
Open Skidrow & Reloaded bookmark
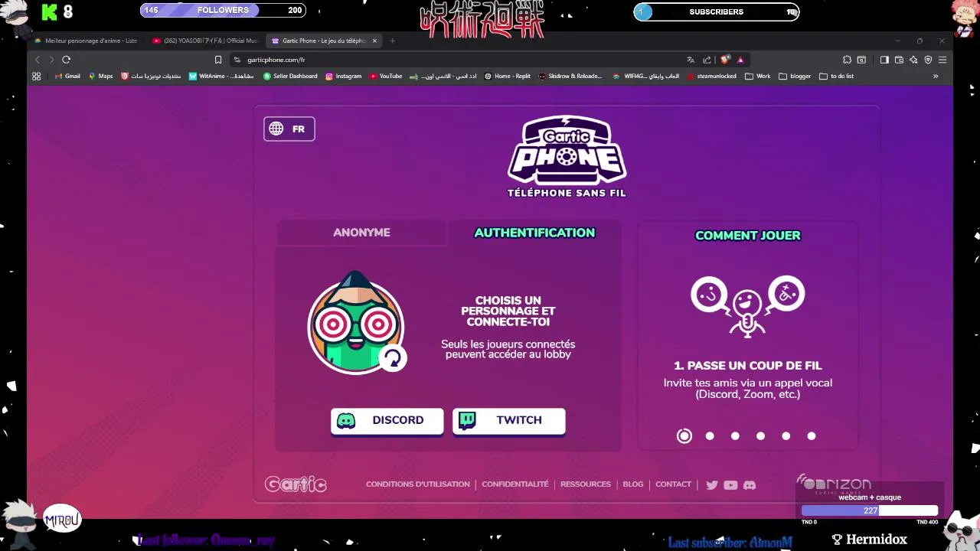pos(570,76)
